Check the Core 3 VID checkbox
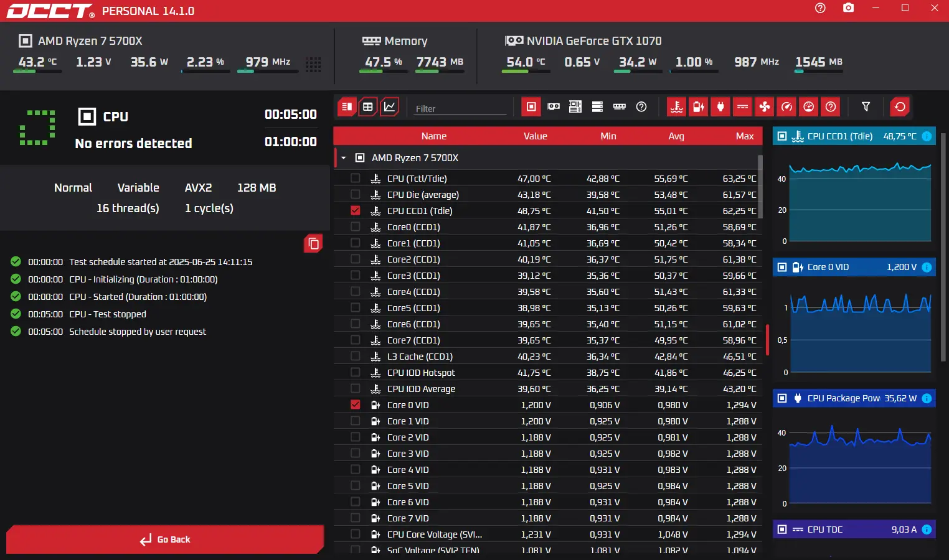Screen dimensions: 949x560 click(x=355, y=453)
